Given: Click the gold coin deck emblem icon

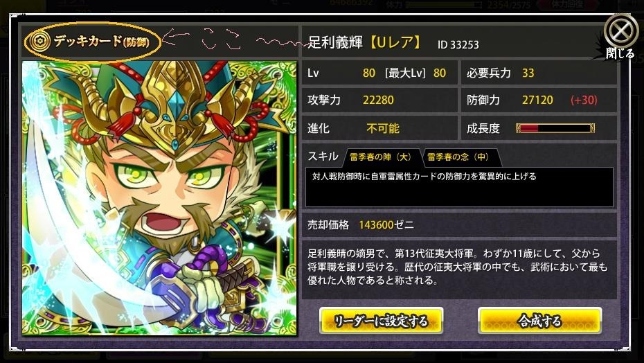Looking at the screenshot, I should click(40, 41).
